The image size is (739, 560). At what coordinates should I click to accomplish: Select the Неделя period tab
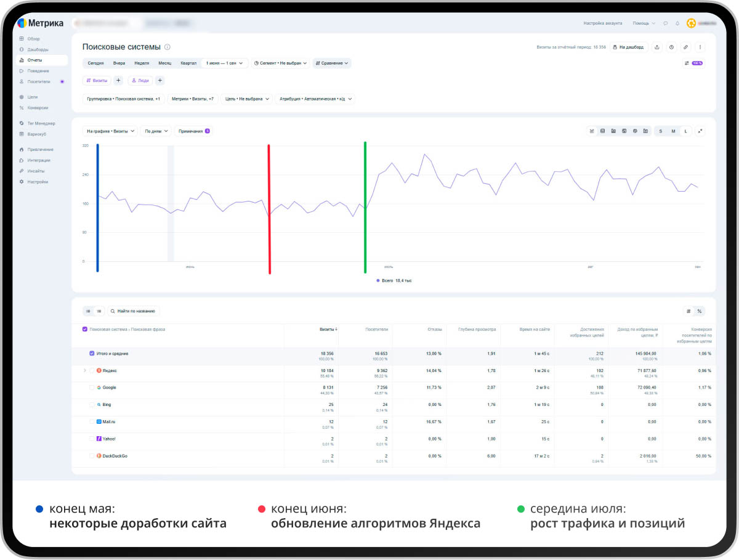(x=142, y=63)
